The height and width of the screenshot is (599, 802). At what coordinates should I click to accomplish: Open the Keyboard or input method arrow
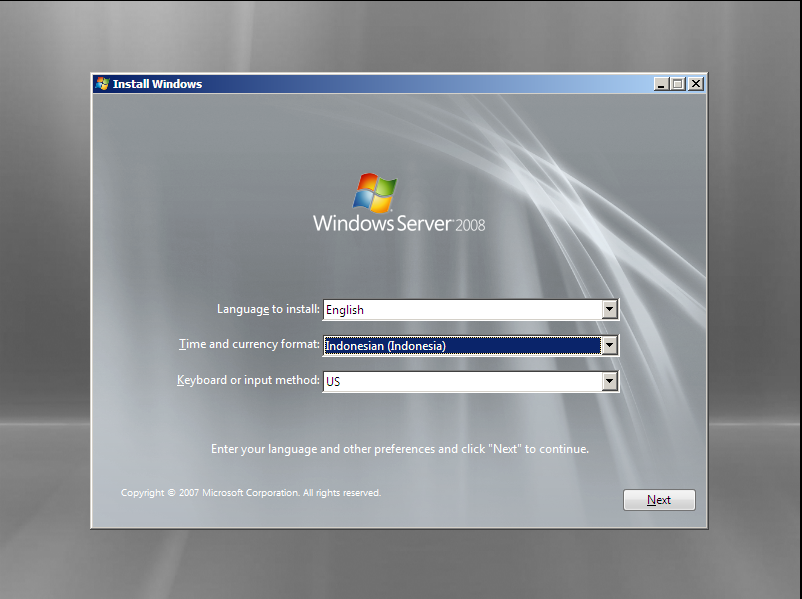click(609, 381)
